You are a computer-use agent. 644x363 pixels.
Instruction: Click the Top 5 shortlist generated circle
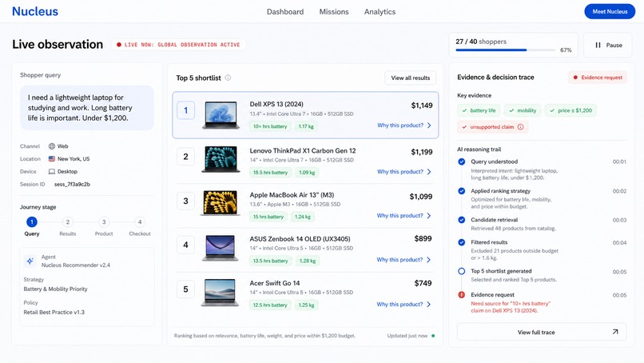[x=462, y=271]
